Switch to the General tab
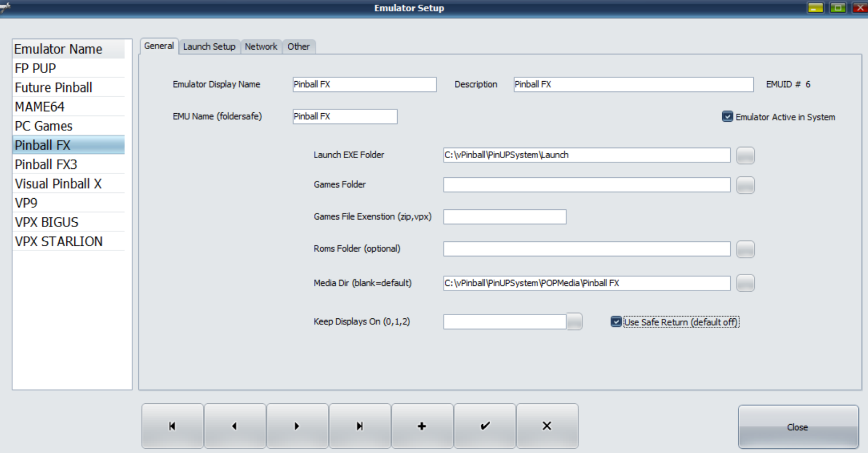 tap(159, 46)
